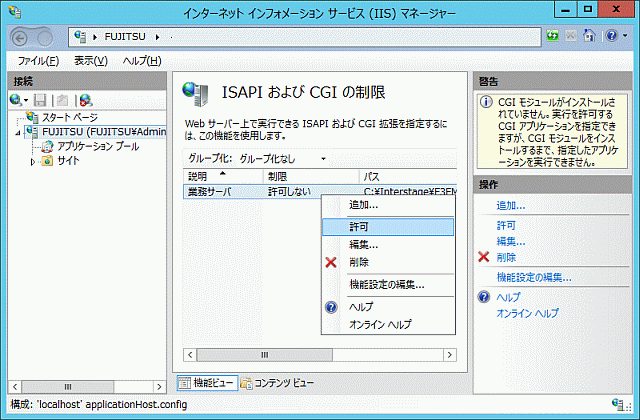Choose 削除 in the context menu
Viewport: 640px width, 420px height.
click(388, 262)
